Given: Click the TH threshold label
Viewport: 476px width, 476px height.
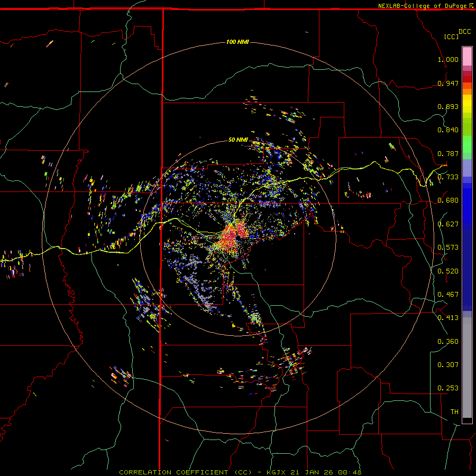Looking at the screenshot, I should tap(454, 412).
